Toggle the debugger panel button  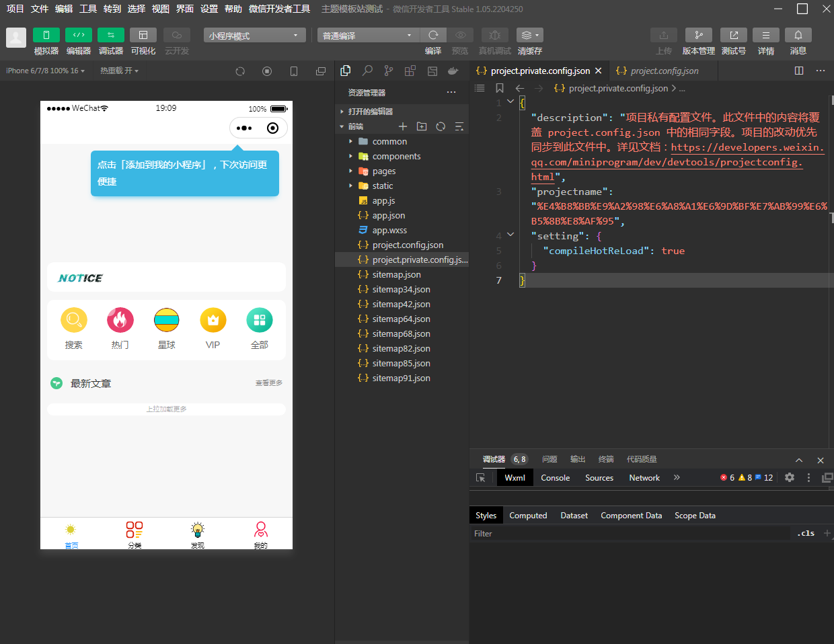pyautogui.click(x=111, y=35)
